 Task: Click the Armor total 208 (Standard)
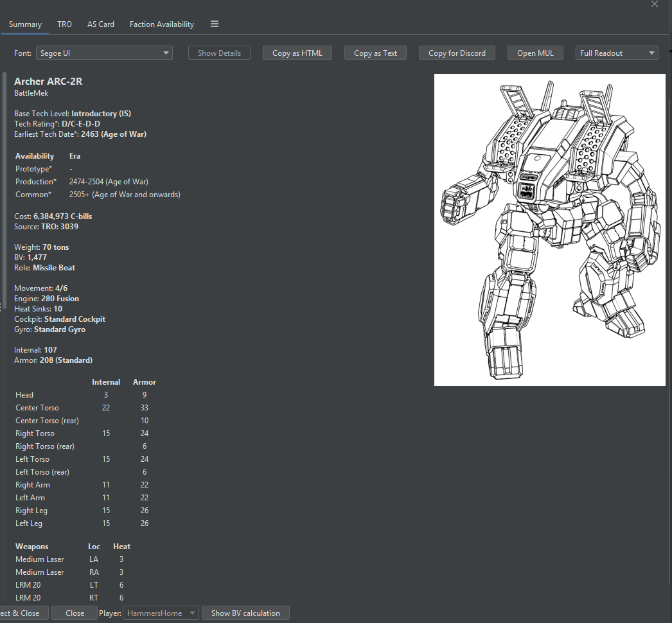point(66,360)
